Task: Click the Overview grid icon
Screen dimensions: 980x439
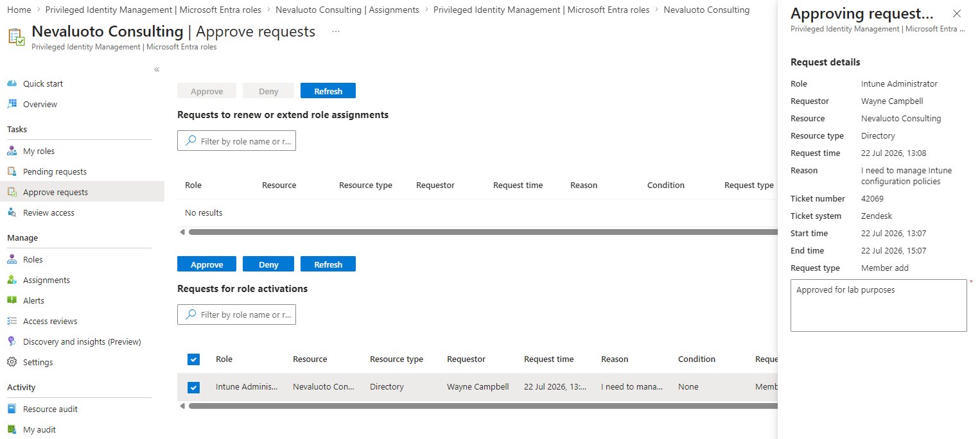Action: tap(12, 104)
